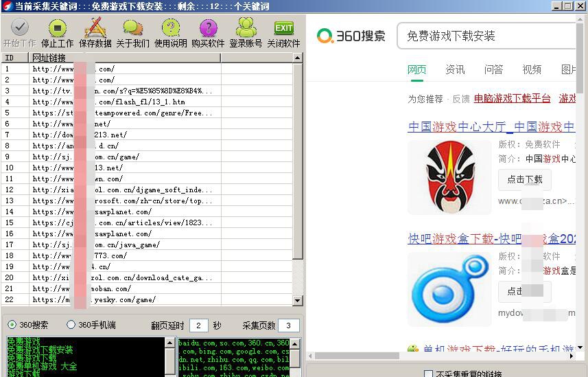The image size is (588, 377).
Task: Switch to the 资讯 tab
Action: click(455, 69)
